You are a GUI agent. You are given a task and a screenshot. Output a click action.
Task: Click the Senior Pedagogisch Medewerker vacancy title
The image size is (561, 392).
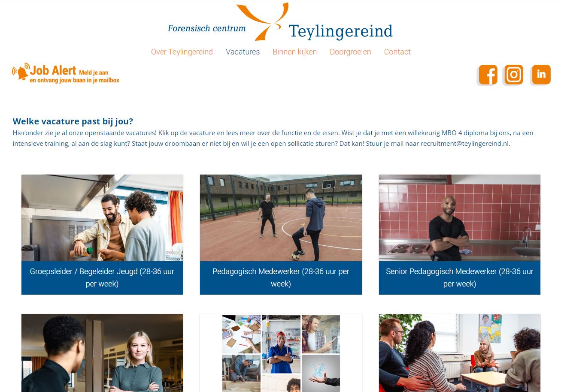coord(460,277)
